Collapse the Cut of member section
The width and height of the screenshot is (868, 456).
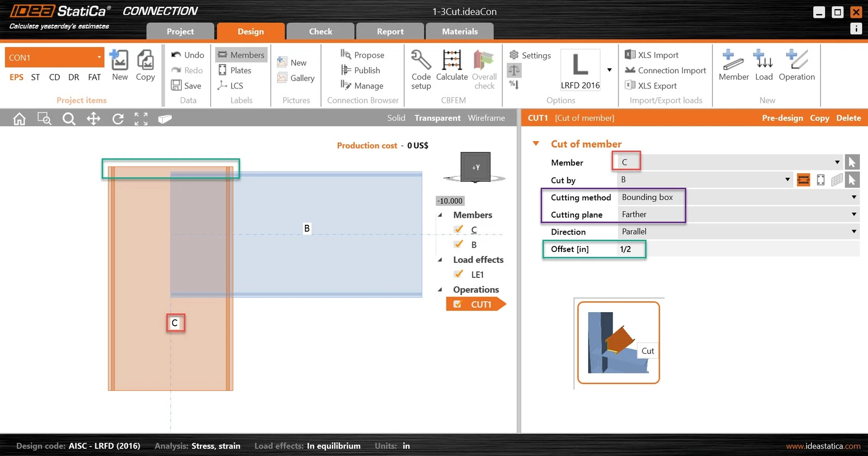(536, 144)
